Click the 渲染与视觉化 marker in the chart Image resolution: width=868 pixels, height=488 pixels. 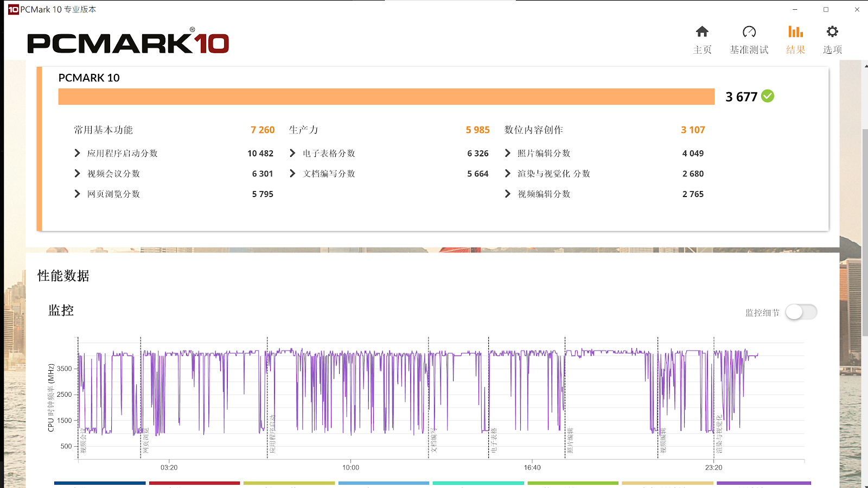719,434
